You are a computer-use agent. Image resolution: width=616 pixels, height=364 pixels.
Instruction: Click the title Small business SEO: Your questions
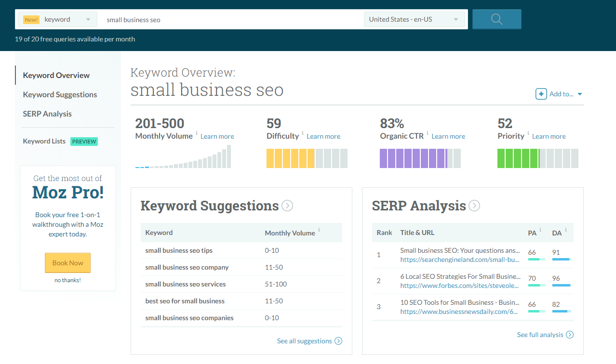(x=460, y=250)
